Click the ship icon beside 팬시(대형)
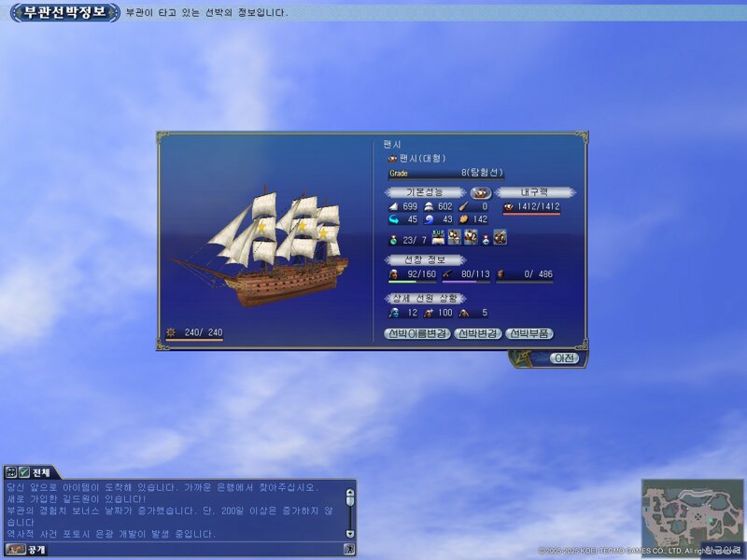This screenshot has height=560, width=747. (392, 159)
